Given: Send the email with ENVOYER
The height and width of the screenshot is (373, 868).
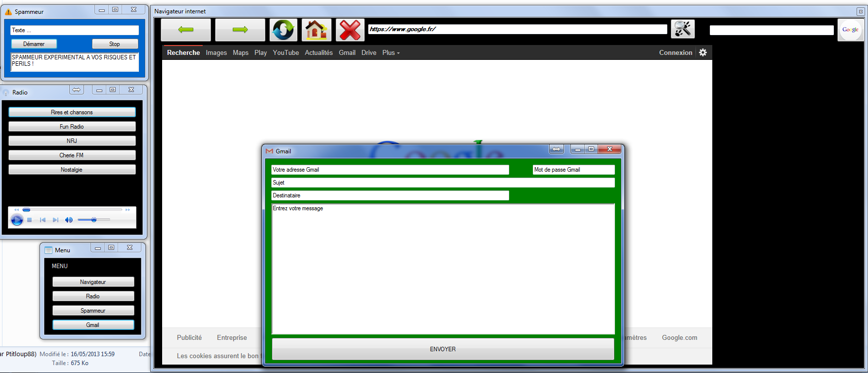Looking at the screenshot, I should (x=443, y=349).
